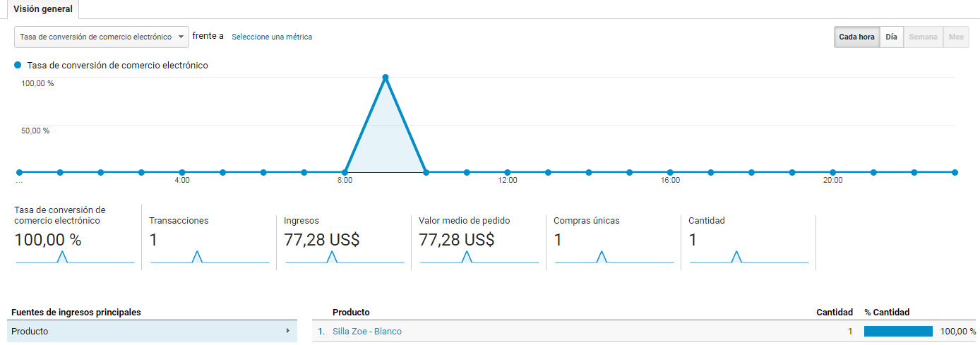Viewport: 980px width, 345px height.
Task: Click the Compras únicas metric label
Action: coord(587,221)
